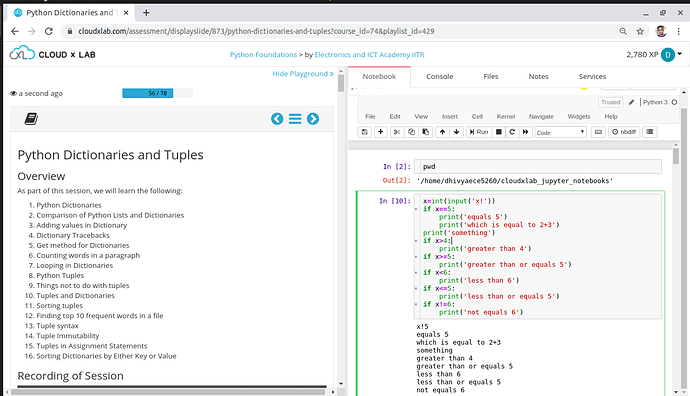Move the selected cell up

(442, 132)
